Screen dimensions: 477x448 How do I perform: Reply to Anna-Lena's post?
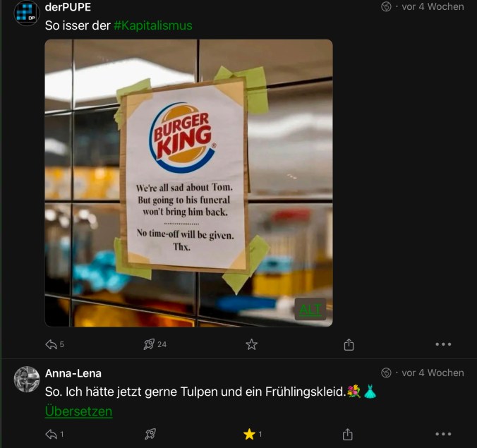click(x=51, y=434)
